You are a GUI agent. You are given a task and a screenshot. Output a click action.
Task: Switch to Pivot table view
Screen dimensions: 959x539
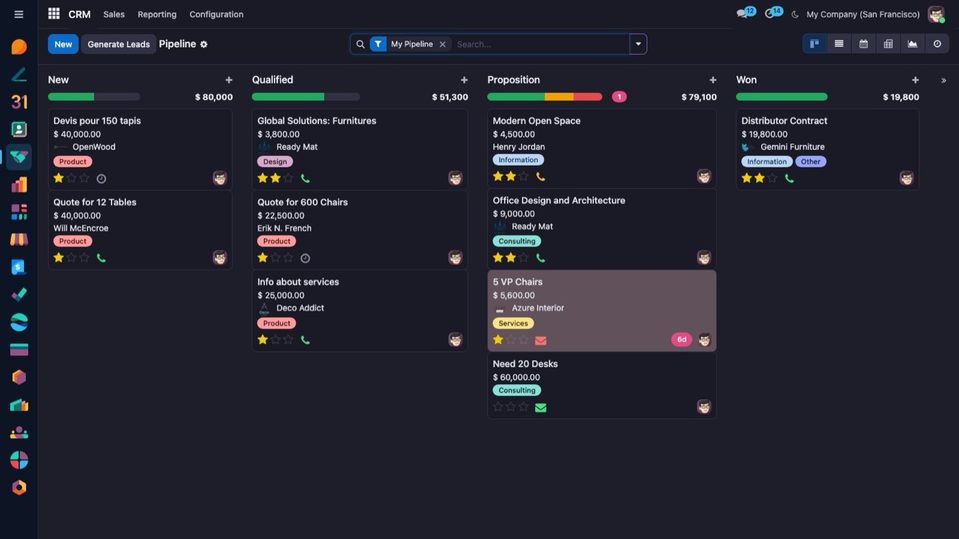(x=888, y=44)
